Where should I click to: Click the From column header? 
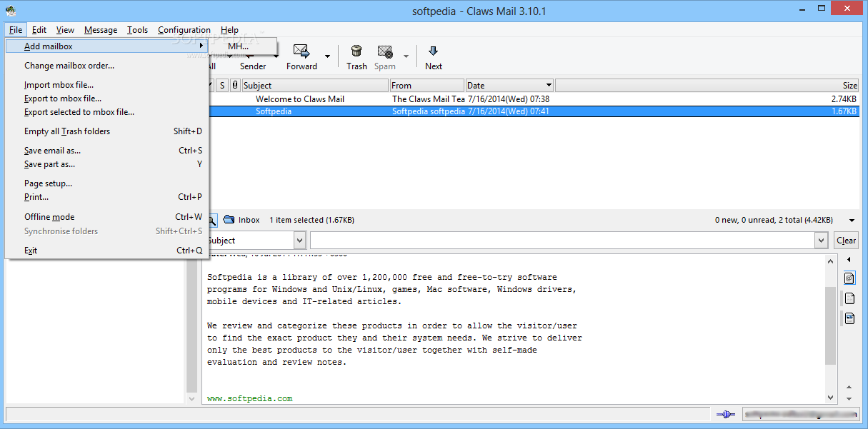point(427,86)
